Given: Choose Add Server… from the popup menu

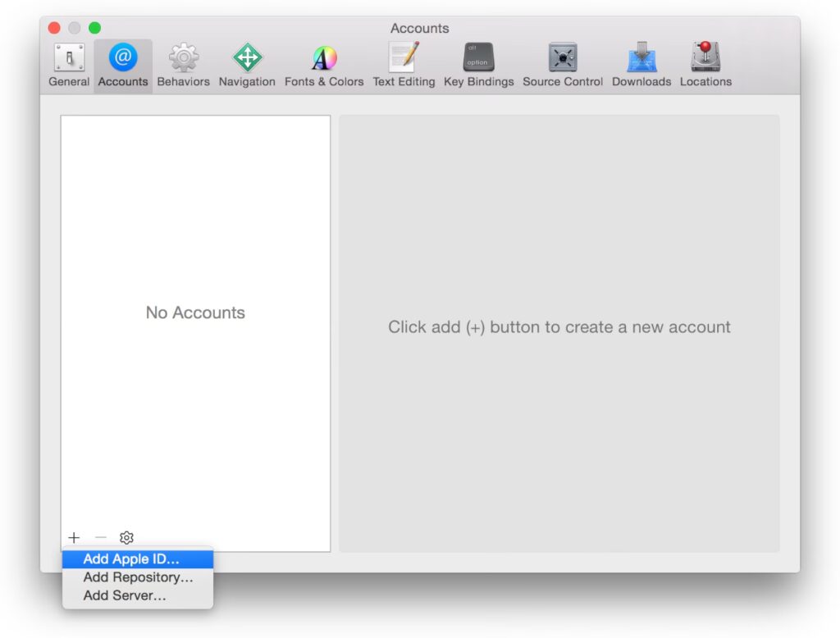Looking at the screenshot, I should [125, 596].
